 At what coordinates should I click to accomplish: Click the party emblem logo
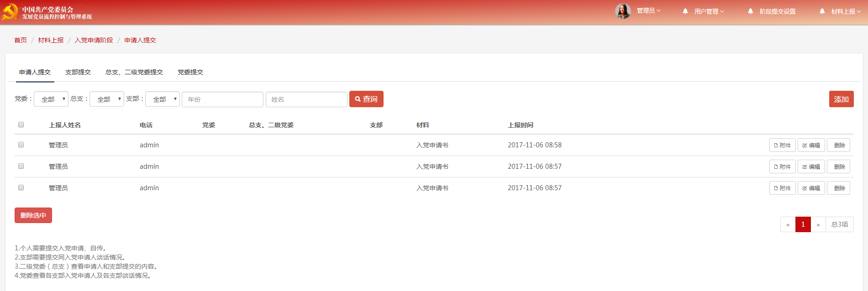[10, 12]
